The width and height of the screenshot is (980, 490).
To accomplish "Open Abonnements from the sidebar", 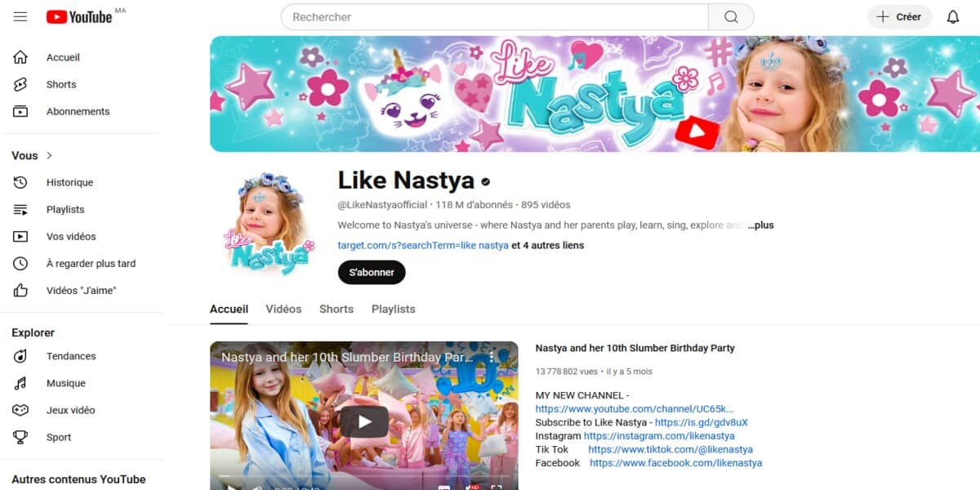I will (x=78, y=111).
